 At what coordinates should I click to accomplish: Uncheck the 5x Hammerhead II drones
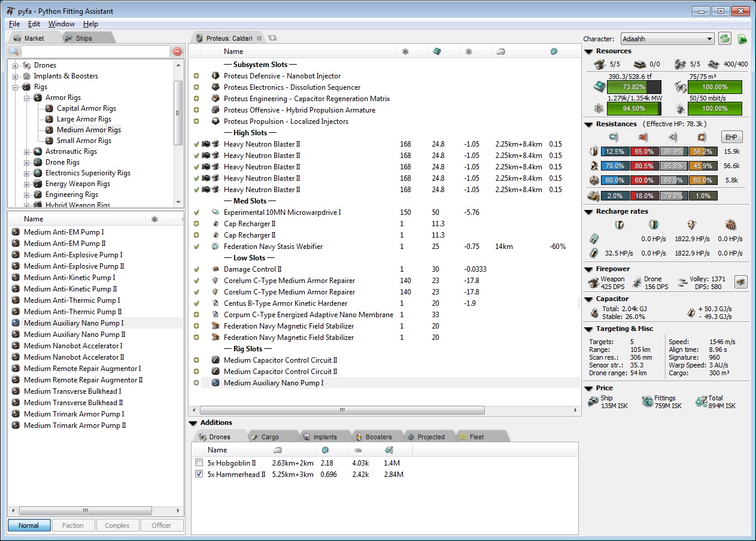point(199,475)
